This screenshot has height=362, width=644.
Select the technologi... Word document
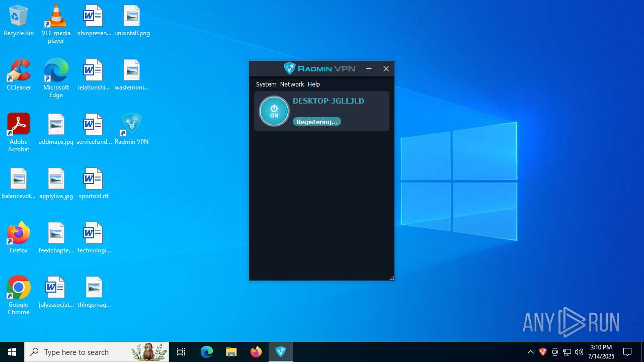pyautogui.click(x=94, y=238)
